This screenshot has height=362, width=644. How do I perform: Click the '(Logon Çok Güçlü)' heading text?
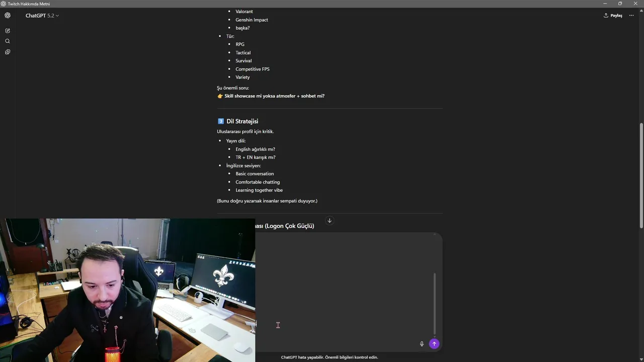pos(289,226)
